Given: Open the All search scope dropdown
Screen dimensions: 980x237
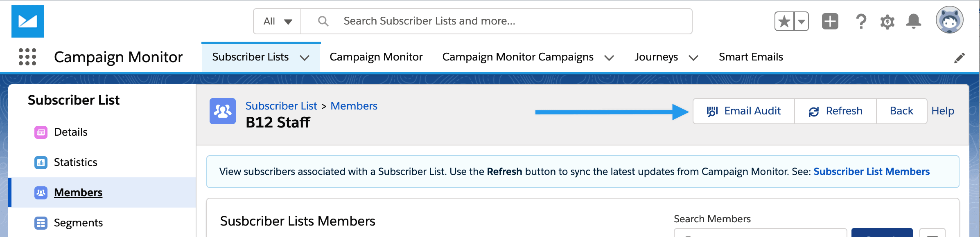Looking at the screenshot, I should point(278,21).
